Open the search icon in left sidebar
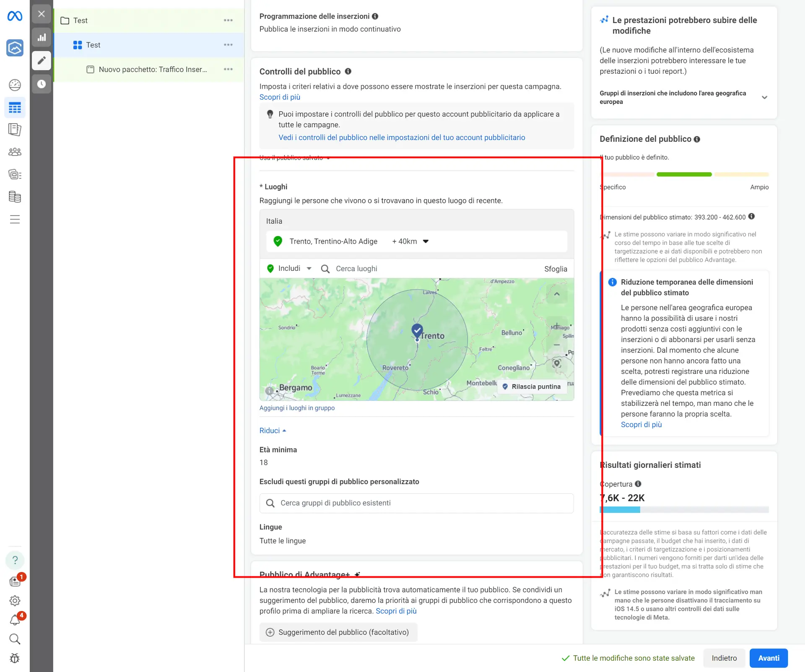Viewport: 805px width, 672px height. 15,639
